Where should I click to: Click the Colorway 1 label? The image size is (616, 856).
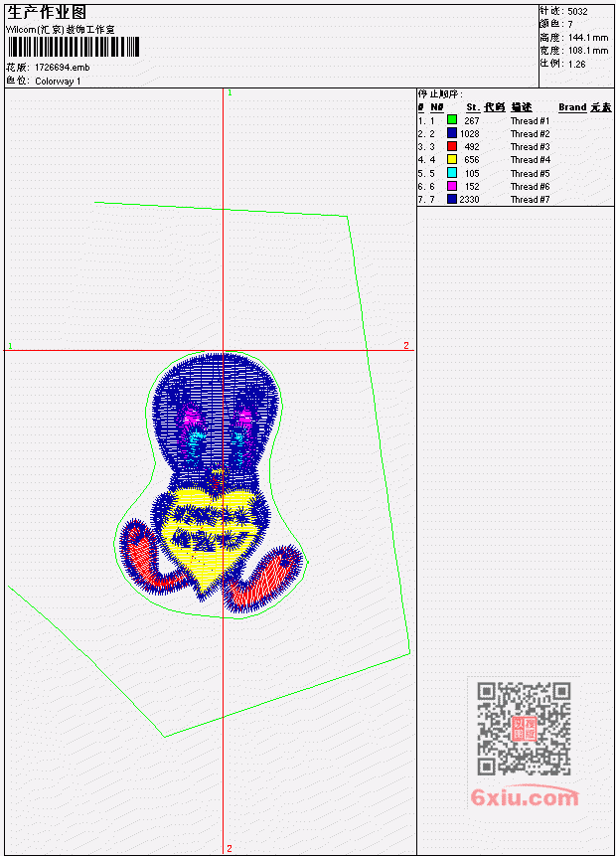point(58,81)
